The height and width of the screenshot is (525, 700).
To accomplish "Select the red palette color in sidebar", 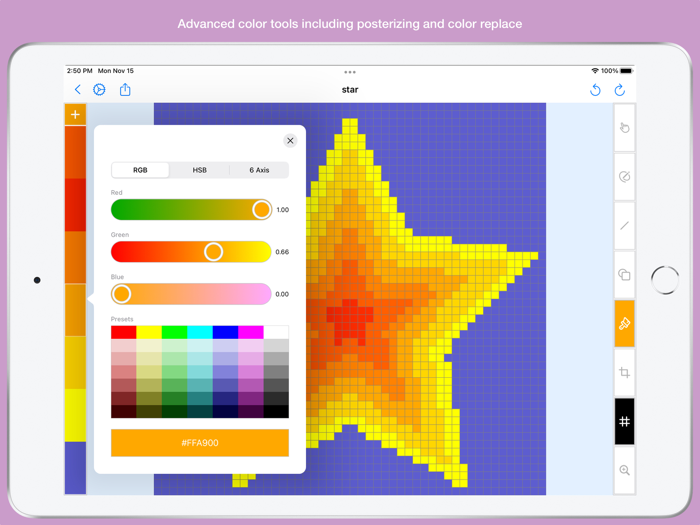I will pyautogui.click(x=75, y=205).
